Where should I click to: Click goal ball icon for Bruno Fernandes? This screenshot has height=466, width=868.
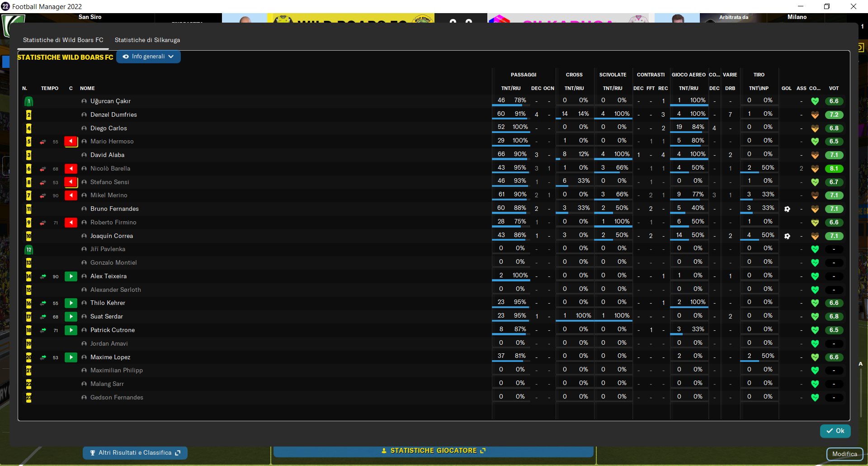click(x=787, y=209)
